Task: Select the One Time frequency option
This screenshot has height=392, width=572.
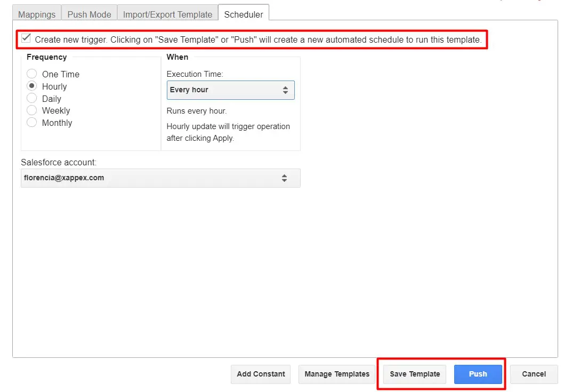Action: [x=32, y=74]
